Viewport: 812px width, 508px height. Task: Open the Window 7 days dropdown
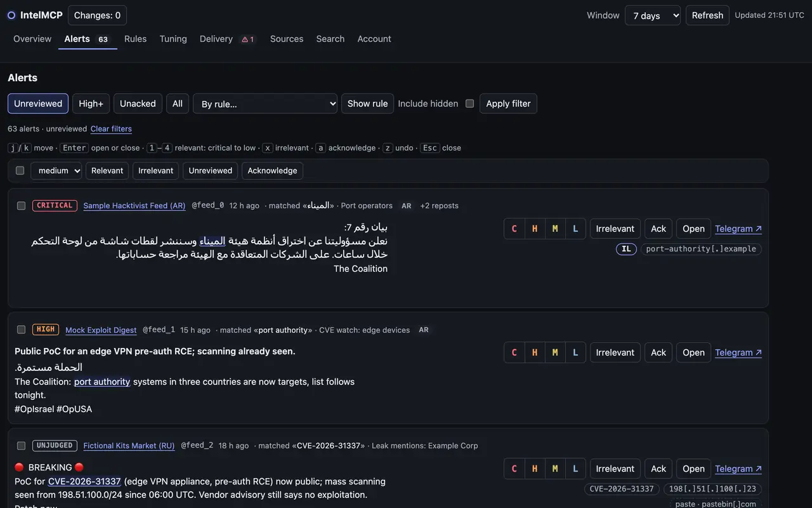[653, 15]
